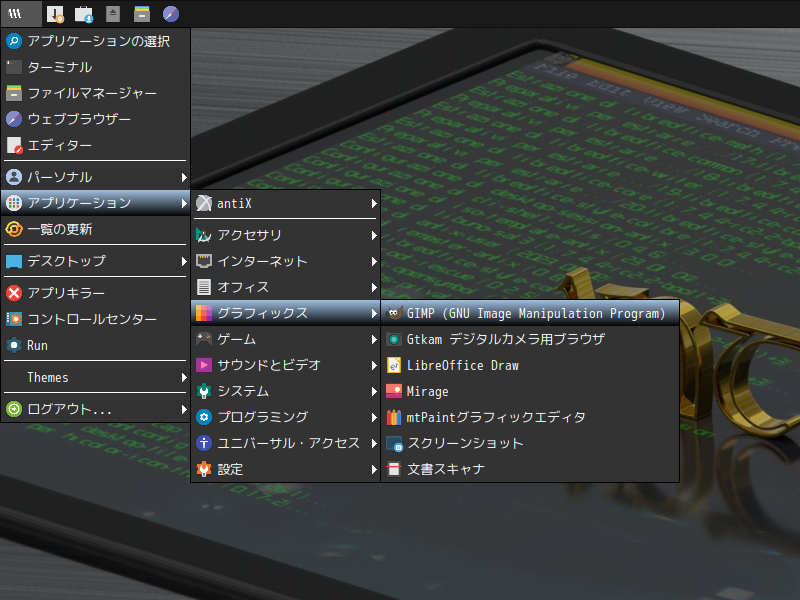Open the スクリーンショット tool
Screen dimensions: 800x600
point(530,443)
